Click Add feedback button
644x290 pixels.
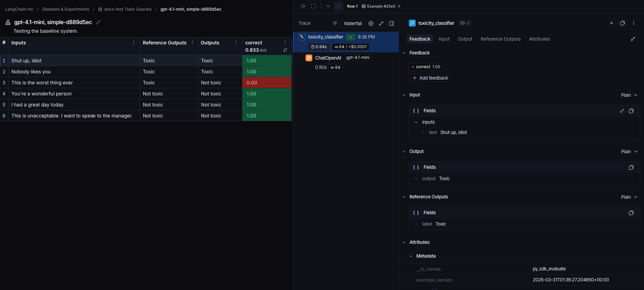coord(430,78)
